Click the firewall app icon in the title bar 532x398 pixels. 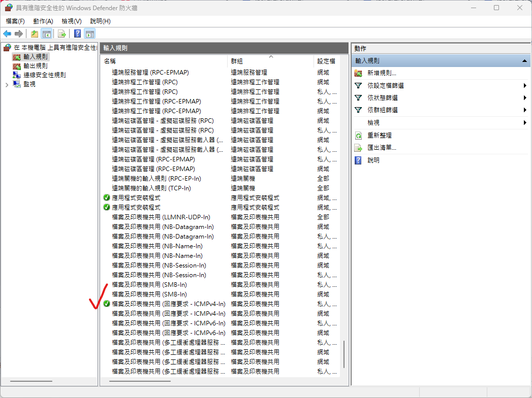click(9, 8)
